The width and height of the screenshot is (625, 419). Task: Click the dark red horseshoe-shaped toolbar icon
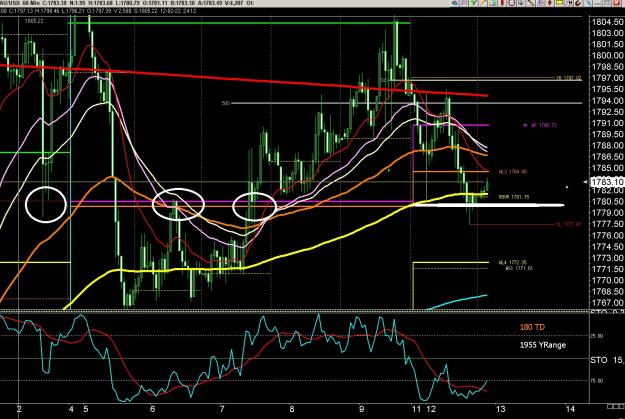coord(578,2)
